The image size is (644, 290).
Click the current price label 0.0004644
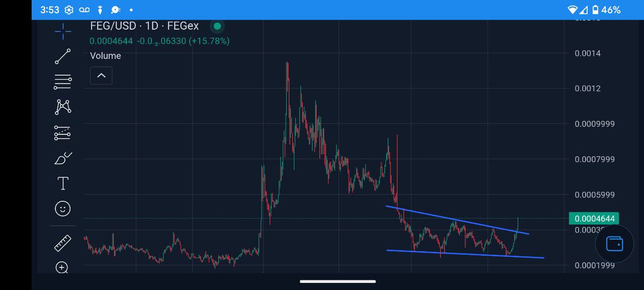click(x=594, y=219)
